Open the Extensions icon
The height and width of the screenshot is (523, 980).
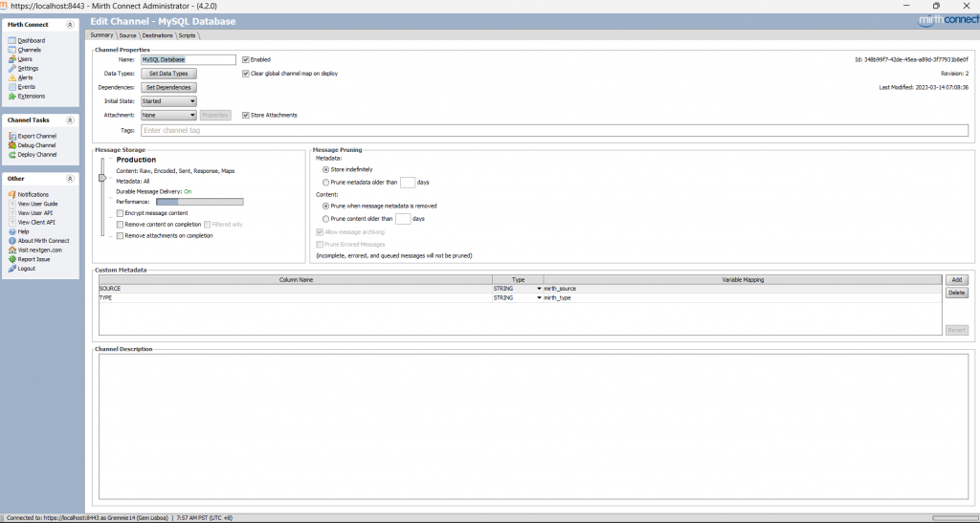tap(11, 97)
